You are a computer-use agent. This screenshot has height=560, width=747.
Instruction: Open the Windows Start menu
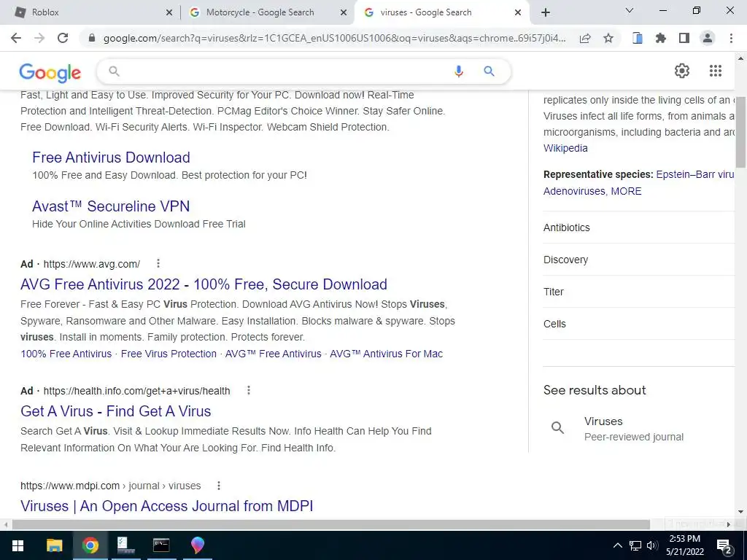18,545
